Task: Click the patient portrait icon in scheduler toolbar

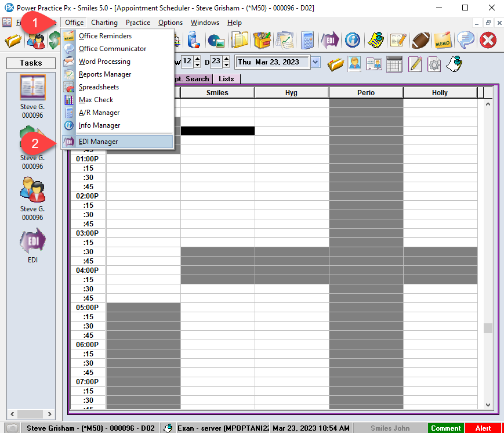Action: click(x=354, y=64)
